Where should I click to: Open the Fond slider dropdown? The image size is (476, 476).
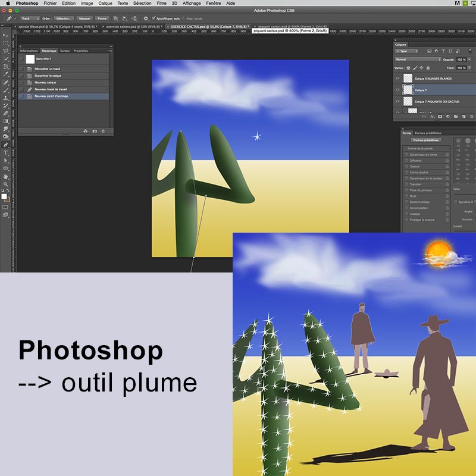coord(469,68)
